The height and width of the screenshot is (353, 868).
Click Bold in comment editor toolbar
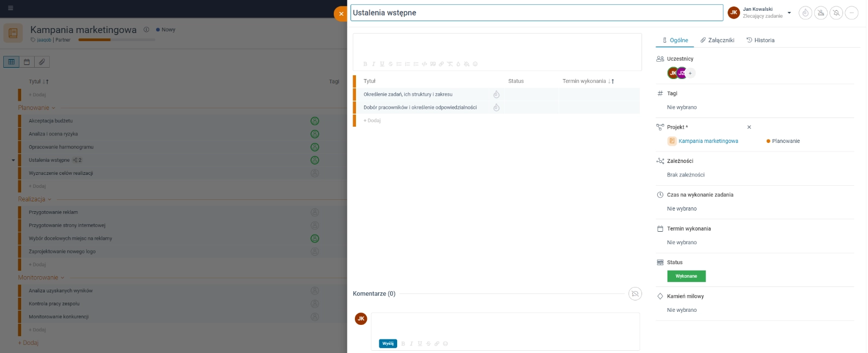[403, 343]
